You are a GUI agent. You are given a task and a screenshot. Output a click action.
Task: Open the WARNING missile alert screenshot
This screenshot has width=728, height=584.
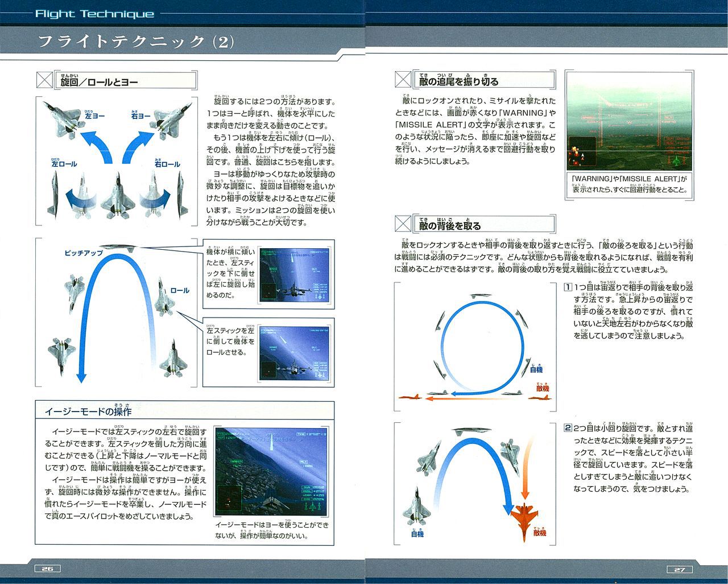pos(629,122)
